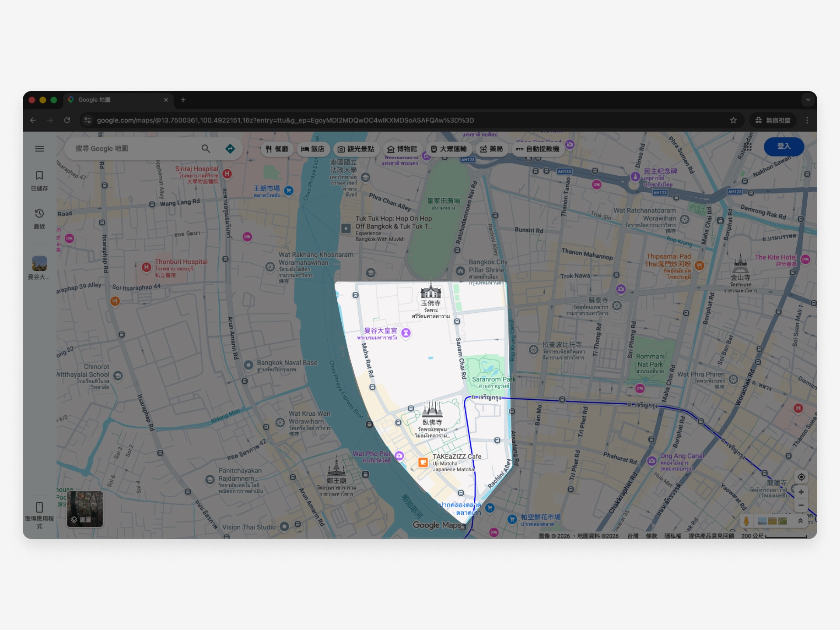Zoom out with the minus button
The width and height of the screenshot is (840, 630).
(801, 506)
